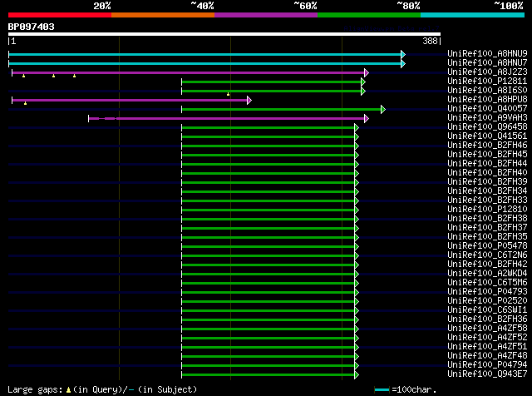
Task: Click the green alignment bar for Q40057
Action: tap(281, 109)
